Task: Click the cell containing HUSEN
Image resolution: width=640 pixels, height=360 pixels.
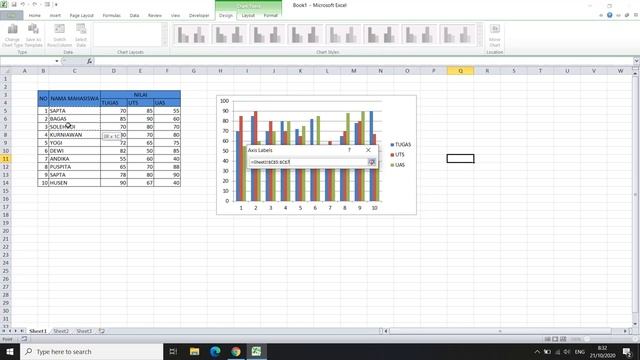Action: (74, 182)
